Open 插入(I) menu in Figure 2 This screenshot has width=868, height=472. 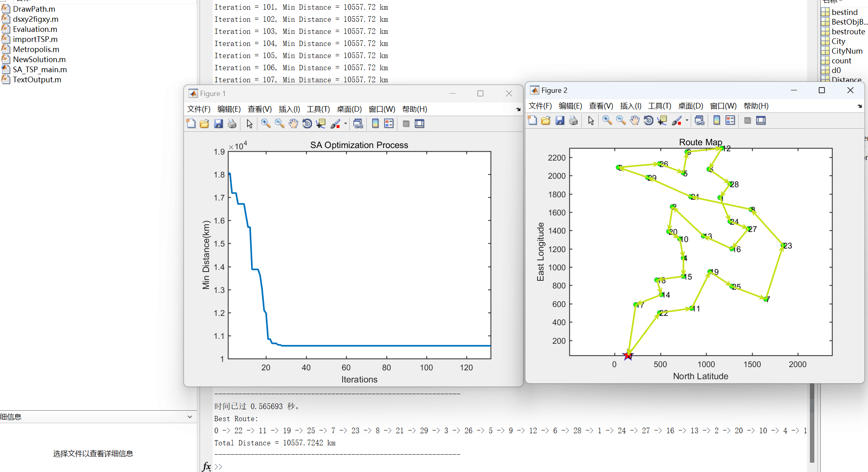(x=630, y=106)
